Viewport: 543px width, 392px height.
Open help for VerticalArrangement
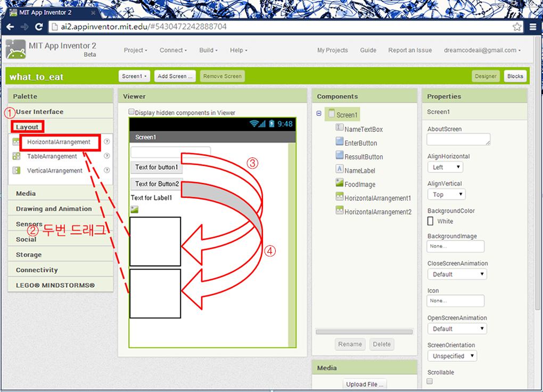click(107, 170)
